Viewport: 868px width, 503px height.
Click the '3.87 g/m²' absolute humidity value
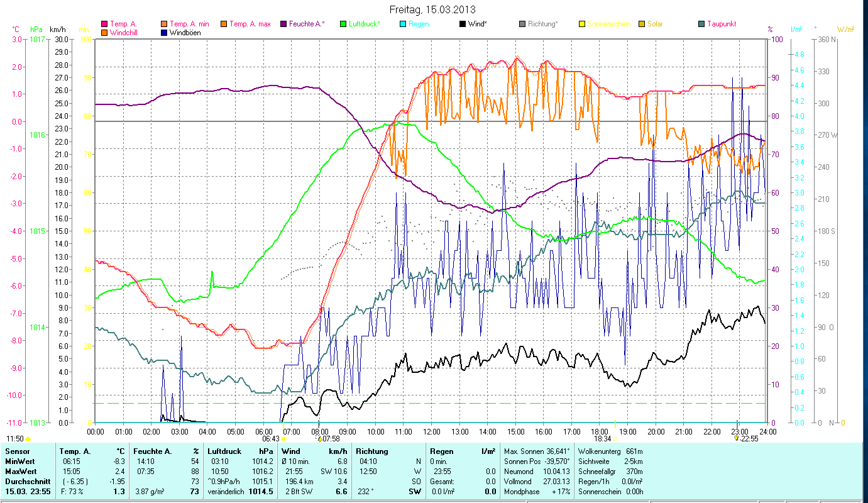pyautogui.click(x=150, y=491)
